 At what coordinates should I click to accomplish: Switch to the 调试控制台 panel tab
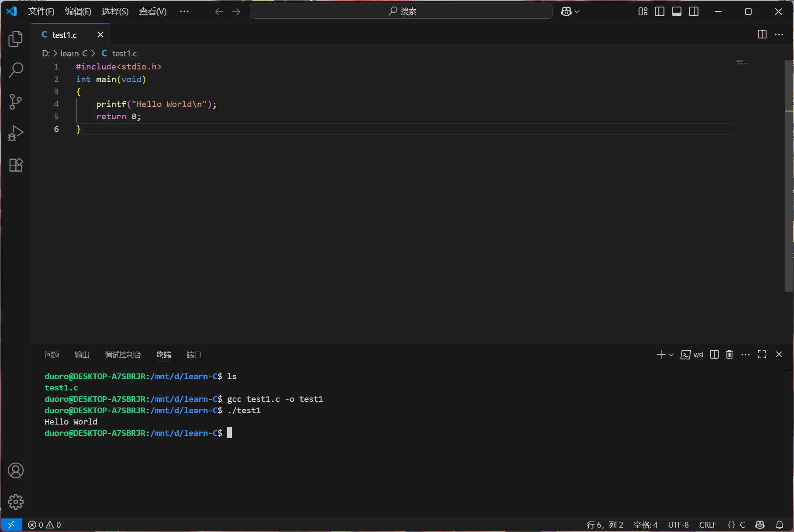pos(123,355)
